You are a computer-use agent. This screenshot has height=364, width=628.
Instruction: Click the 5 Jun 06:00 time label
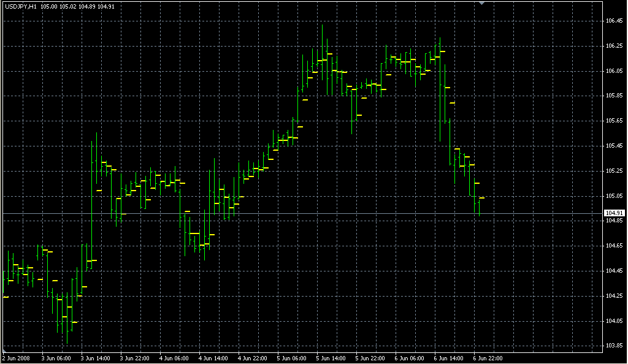[x=291, y=358]
